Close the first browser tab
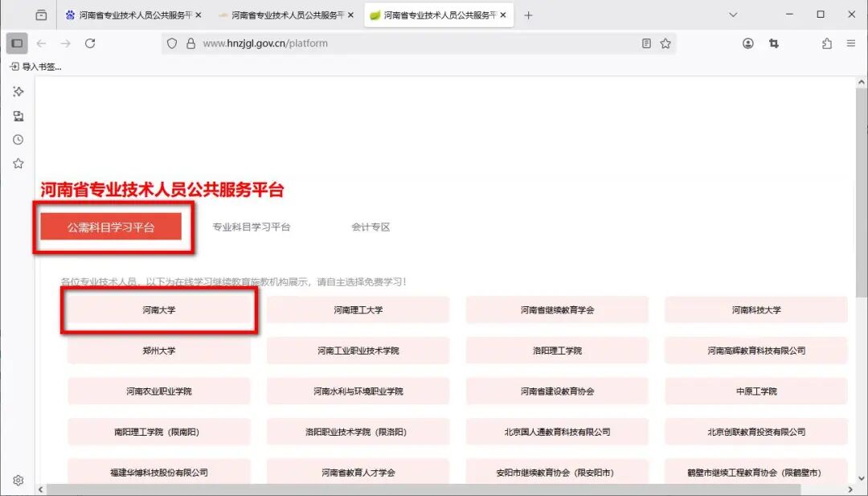Viewport: 868px width, 496px height. click(x=199, y=15)
